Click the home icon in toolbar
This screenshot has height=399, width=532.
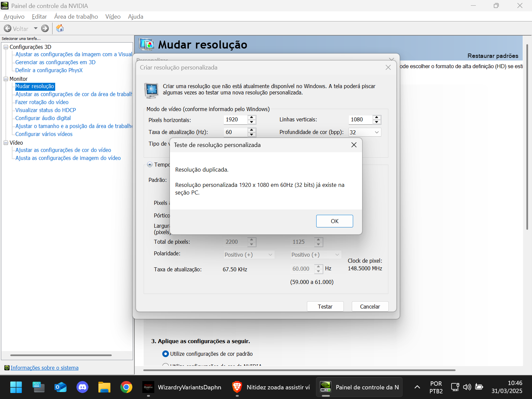[60, 28]
